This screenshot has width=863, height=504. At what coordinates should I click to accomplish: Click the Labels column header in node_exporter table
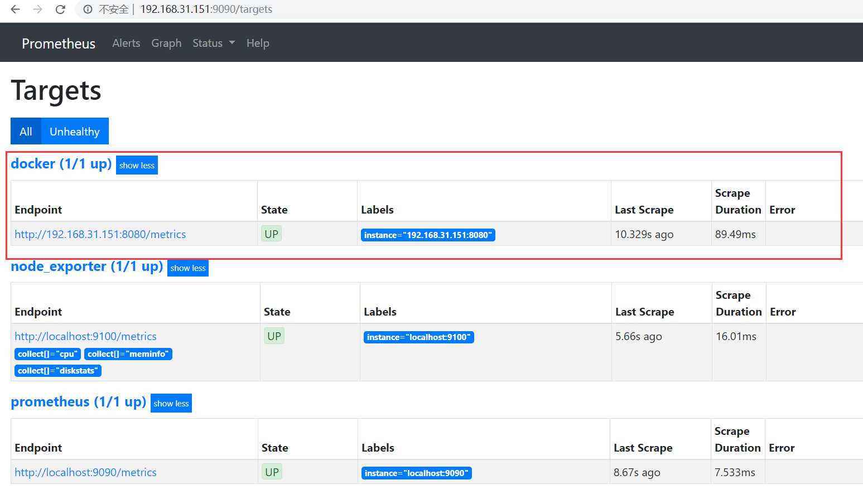pyautogui.click(x=380, y=312)
